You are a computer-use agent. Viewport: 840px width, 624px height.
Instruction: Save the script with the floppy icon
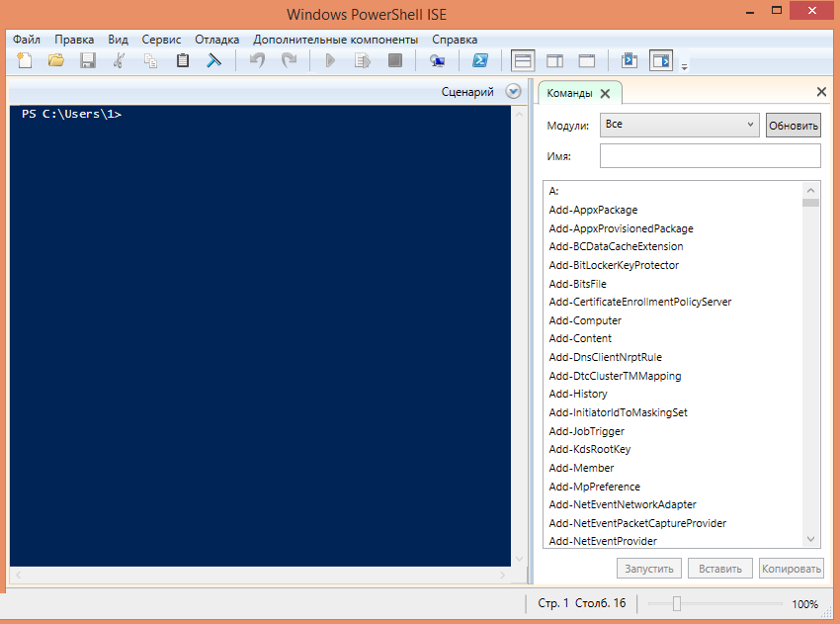pyautogui.click(x=87, y=60)
